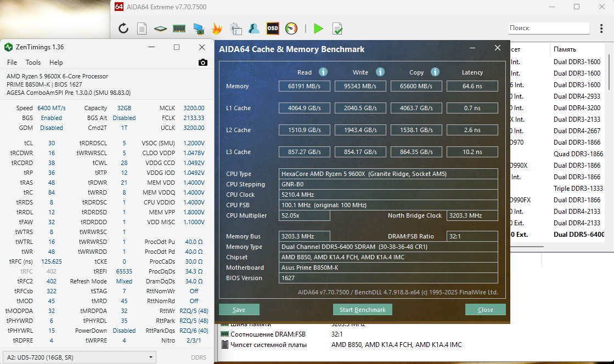614x364 pixels.
Task: Select the Dual DDR5-6400 row in the list
Action: [x=557, y=235]
